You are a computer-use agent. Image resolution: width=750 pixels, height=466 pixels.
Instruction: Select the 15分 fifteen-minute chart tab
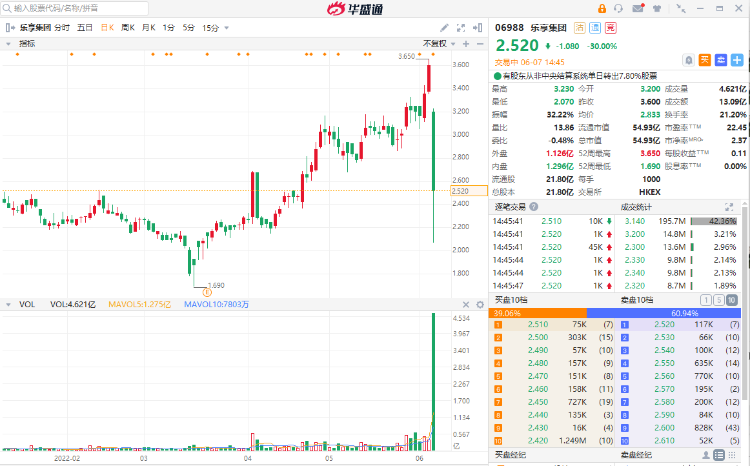[x=210, y=28]
